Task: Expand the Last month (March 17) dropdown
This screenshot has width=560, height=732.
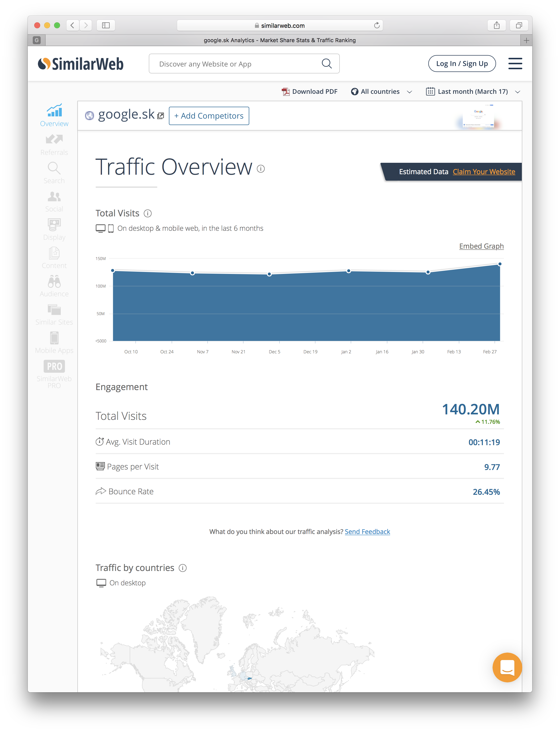Action: click(x=473, y=92)
